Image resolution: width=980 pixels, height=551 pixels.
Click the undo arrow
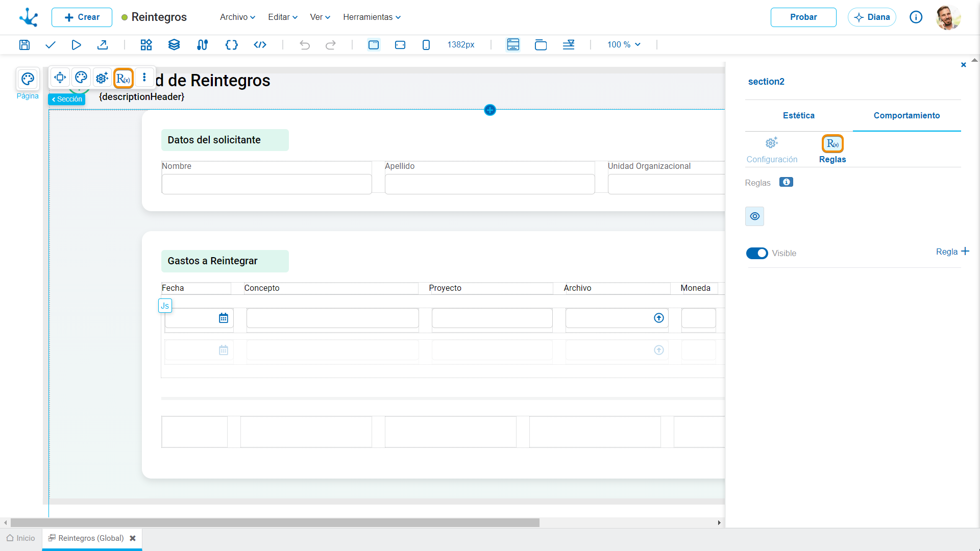[305, 45]
